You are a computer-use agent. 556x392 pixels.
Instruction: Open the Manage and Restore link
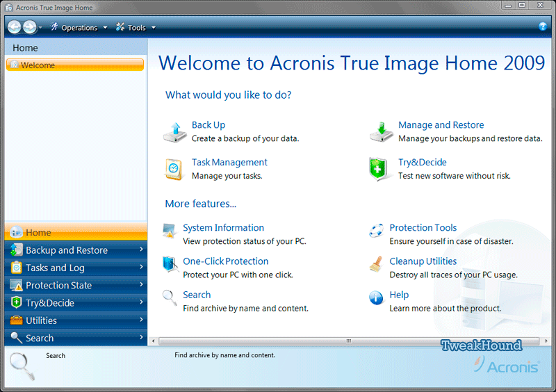tap(441, 125)
